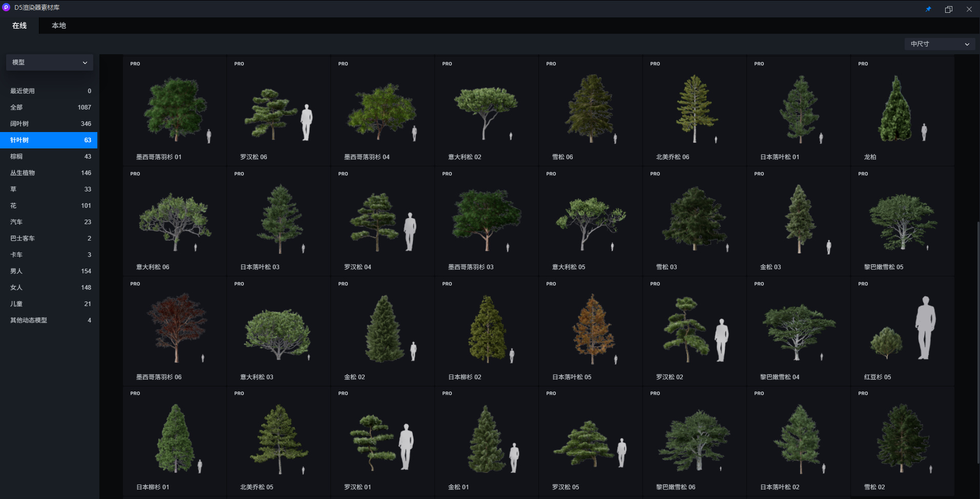Viewport: 980px width, 499px height.
Task: Switch to the 本地 tab
Action: click(x=59, y=26)
